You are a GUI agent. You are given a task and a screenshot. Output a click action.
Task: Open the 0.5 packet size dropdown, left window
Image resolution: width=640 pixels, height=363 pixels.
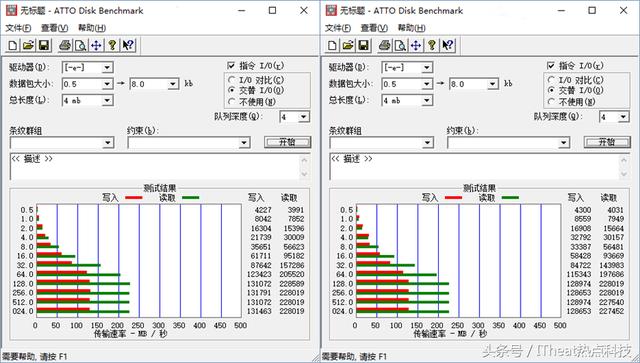(x=107, y=84)
